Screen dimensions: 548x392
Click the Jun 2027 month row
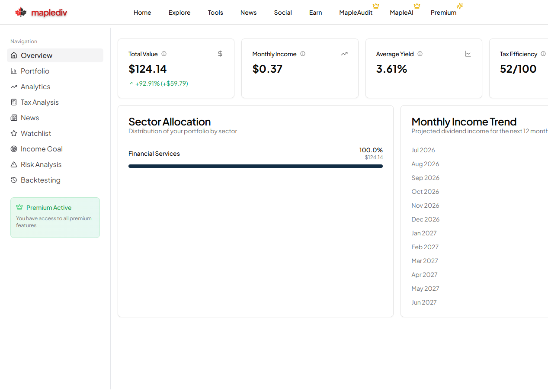(424, 302)
